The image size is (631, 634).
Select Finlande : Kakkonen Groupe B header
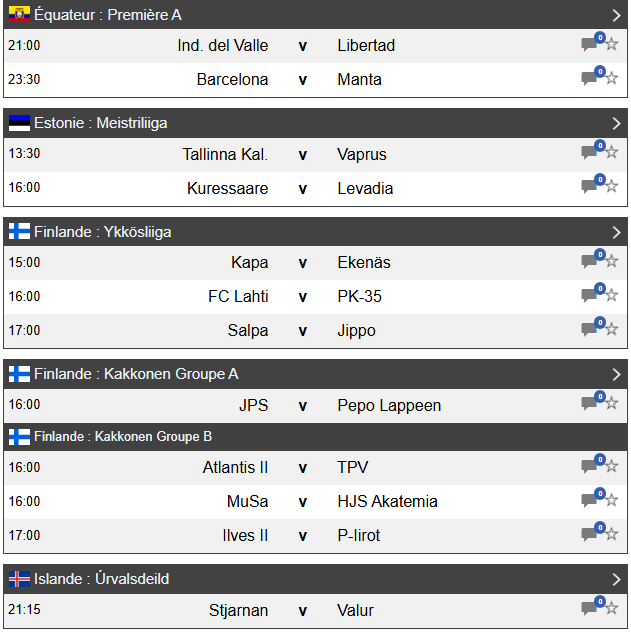tap(123, 437)
